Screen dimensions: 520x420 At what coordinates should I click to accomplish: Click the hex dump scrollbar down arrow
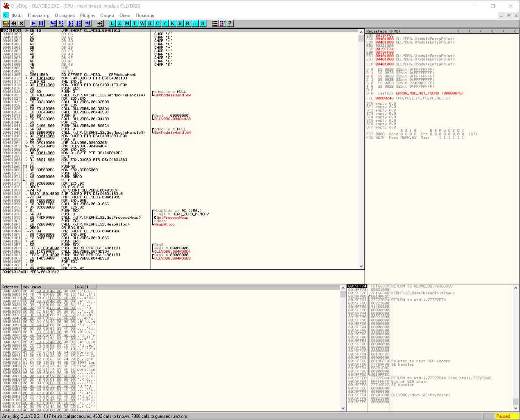click(343, 408)
